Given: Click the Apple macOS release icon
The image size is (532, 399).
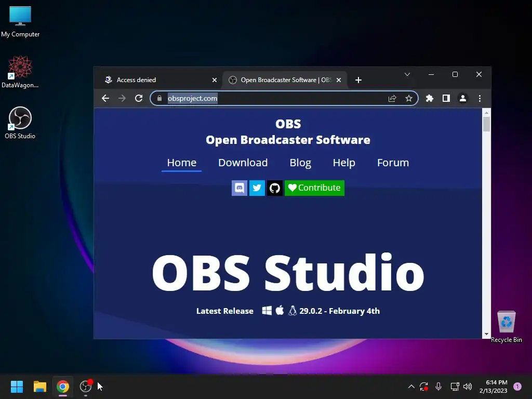Looking at the screenshot, I should tap(280, 311).
